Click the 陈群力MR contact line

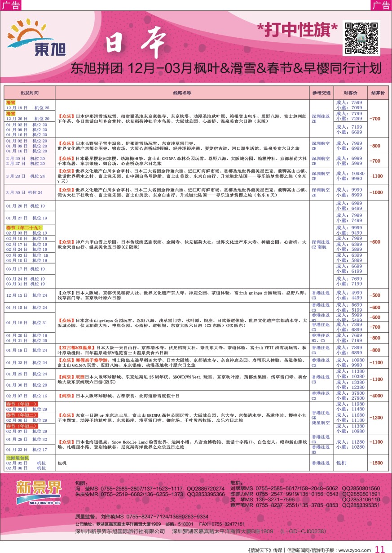coord(305,494)
